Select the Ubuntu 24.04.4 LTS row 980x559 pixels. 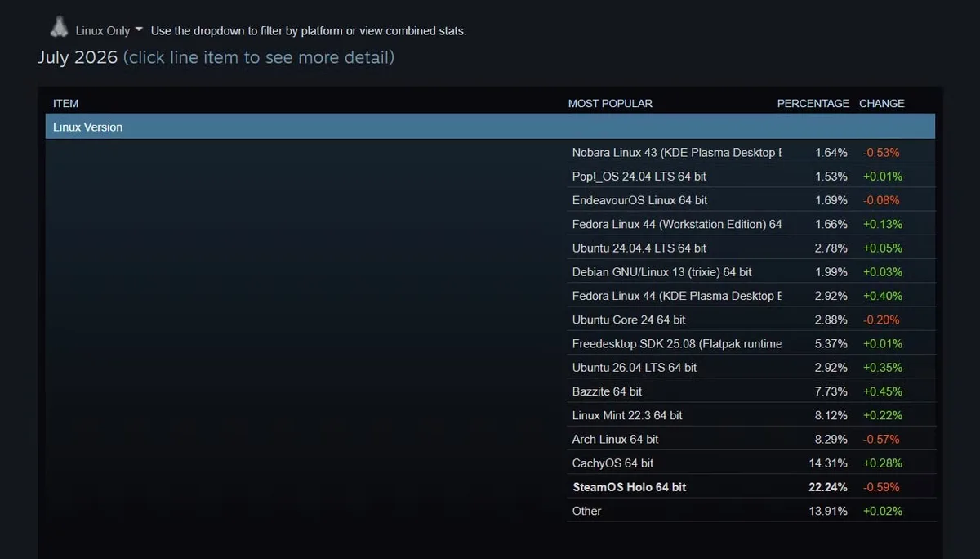click(751, 248)
